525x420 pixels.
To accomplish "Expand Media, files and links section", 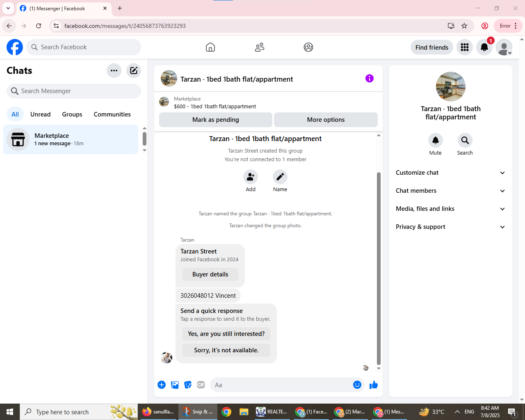I will (x=451, y=209).
